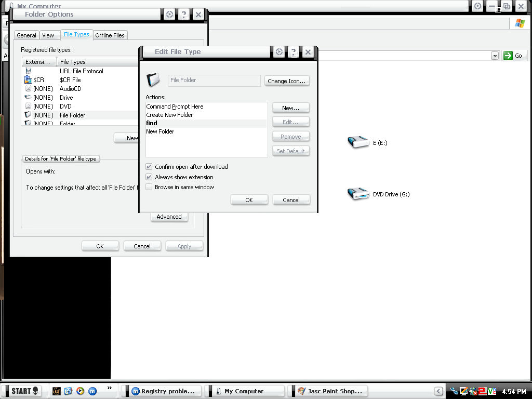
Task: Click the network connection tray icon
Action: [x=454, y=391]
